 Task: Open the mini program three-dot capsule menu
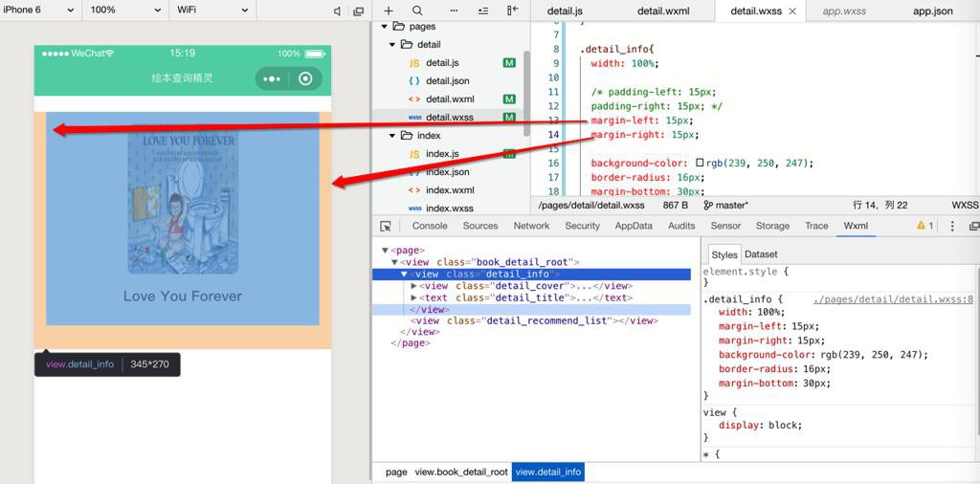pyautogui.click(x=272, y=79)
